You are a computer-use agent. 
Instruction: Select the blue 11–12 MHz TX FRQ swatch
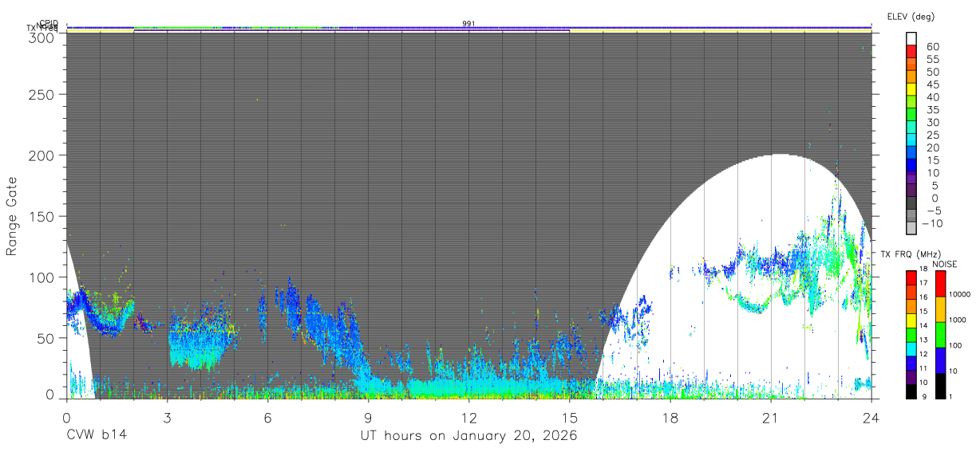click(x=911, y=364)
